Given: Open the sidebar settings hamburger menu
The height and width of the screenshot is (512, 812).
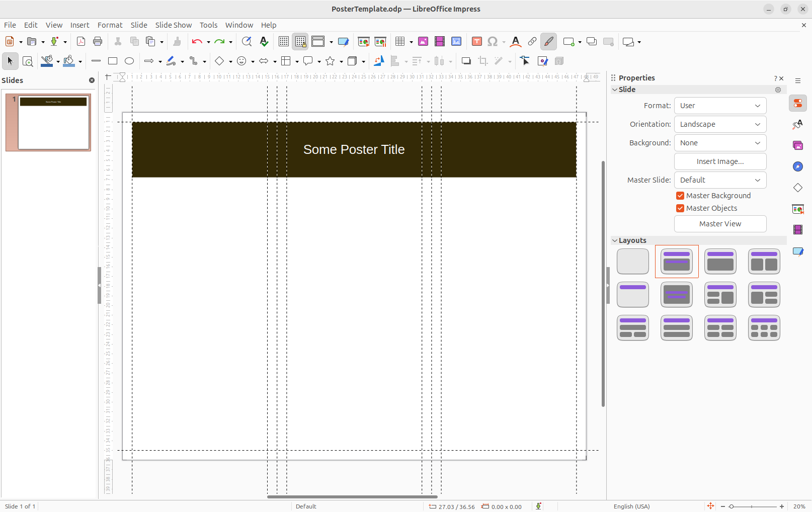Looking at the screenshot, I should [798, 80].
